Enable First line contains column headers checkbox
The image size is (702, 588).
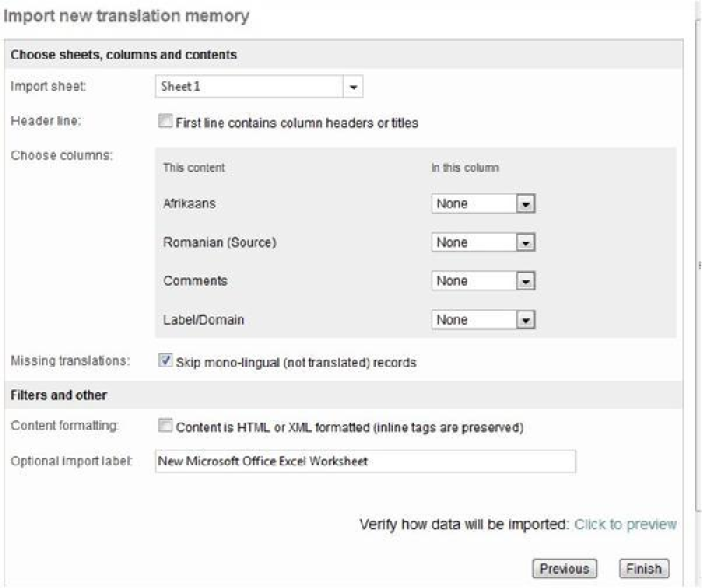[x=165, y=122]
